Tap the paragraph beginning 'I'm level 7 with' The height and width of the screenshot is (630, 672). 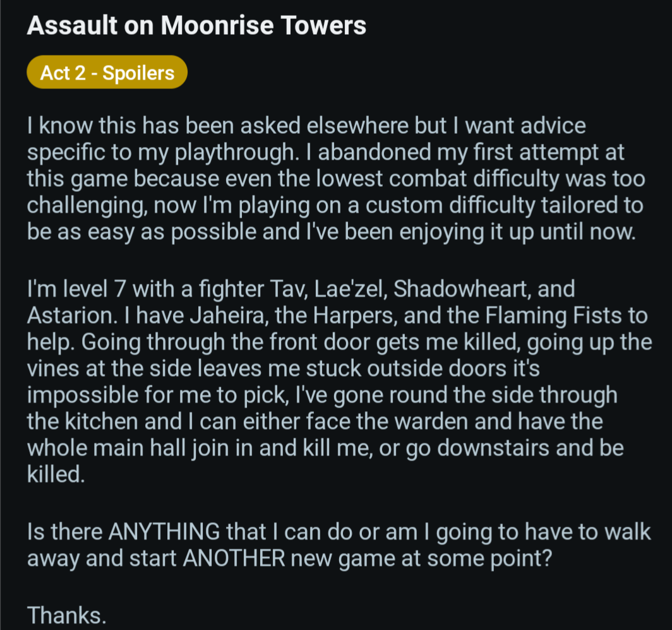tap(339, 381)
